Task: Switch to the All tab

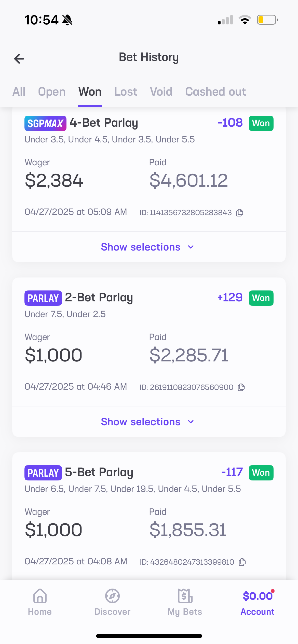Action: (19, 92)
